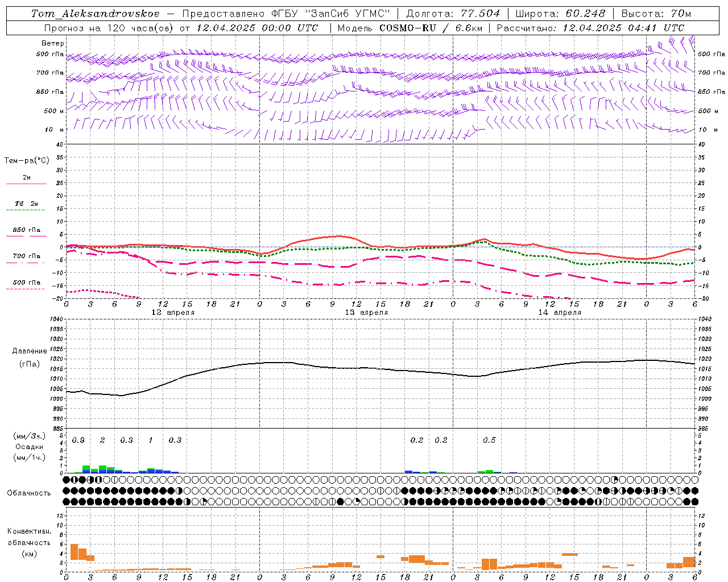
Task: Click the (мм/3ч.) precipitation unit label
Action: pyautogui.click(x=30, y=436)
